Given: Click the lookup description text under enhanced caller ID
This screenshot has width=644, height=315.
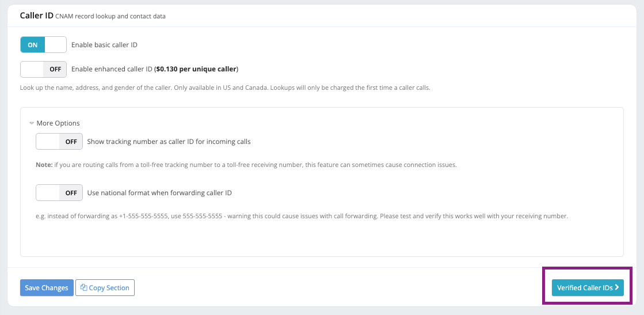Looking at the screenshot, I should point(224,88).
